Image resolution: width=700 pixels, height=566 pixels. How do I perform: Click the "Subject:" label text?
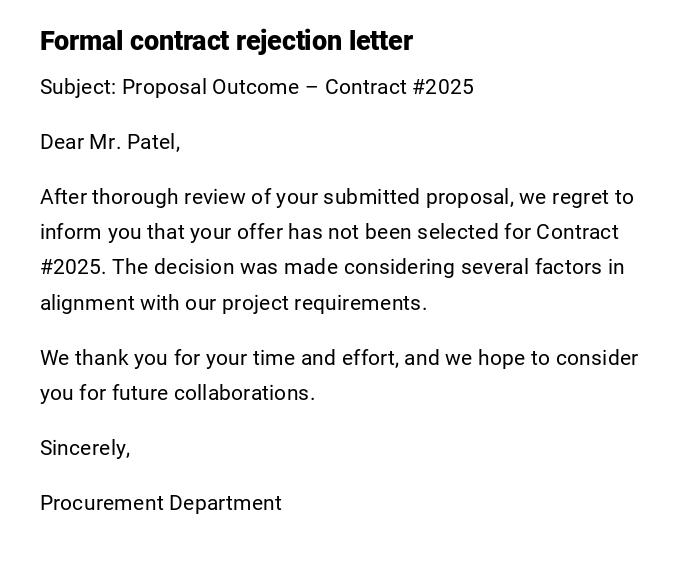78,87
